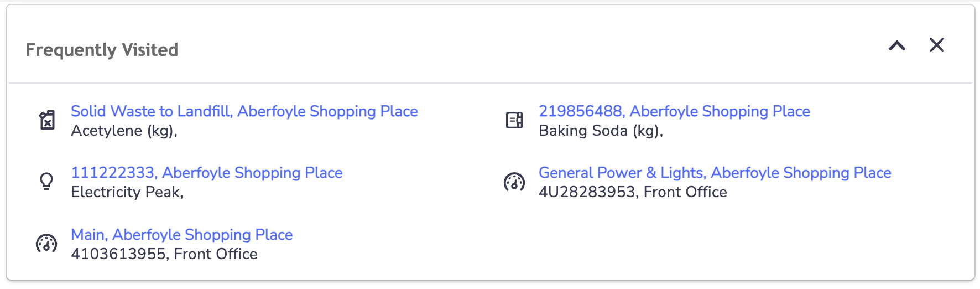The image size is (980, 289).
Task: Click the waste bin icon beside Solid Waste to Landfill
Action: coord(47,120)
